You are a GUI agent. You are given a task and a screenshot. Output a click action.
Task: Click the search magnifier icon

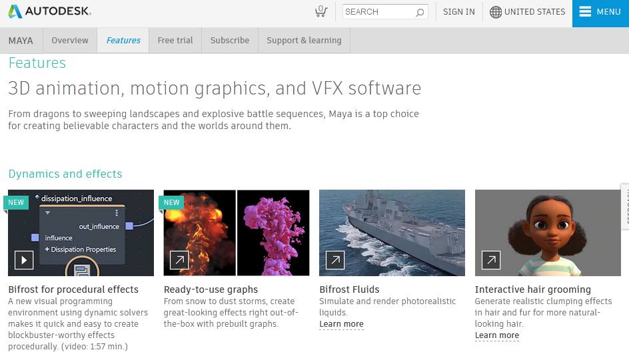coord(420,13)
